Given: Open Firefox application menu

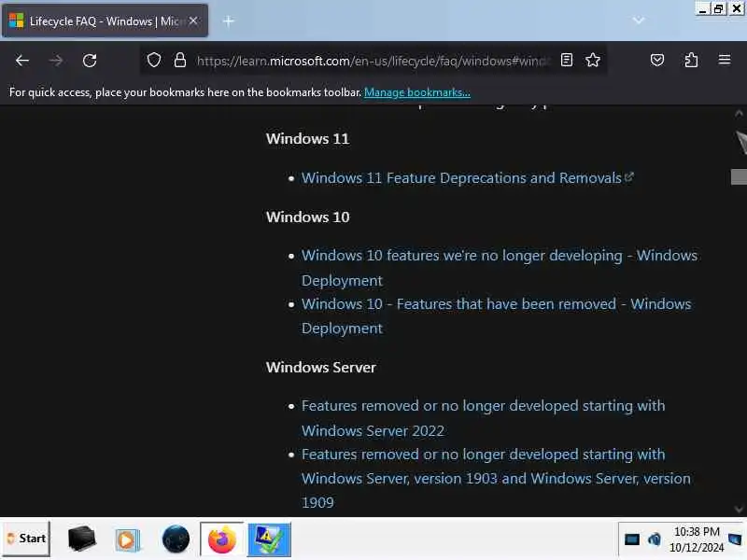Looking at the screenshot, I should [725, 60].
